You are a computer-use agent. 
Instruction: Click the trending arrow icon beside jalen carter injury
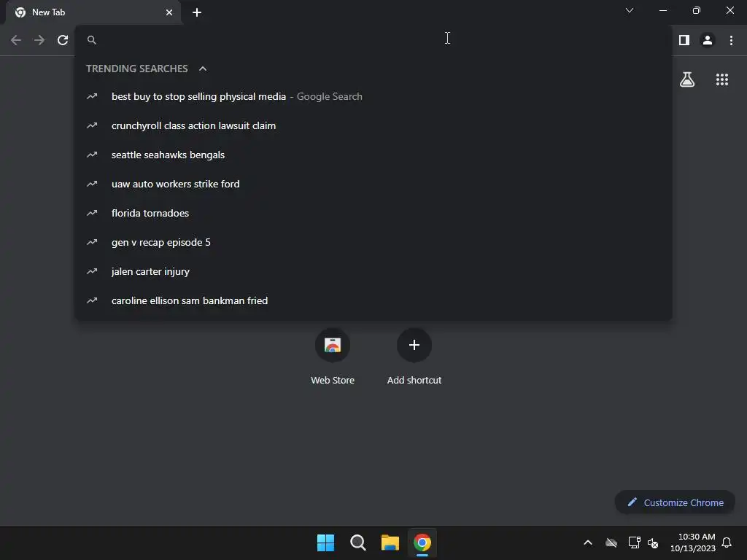click(x=92, y=271)
